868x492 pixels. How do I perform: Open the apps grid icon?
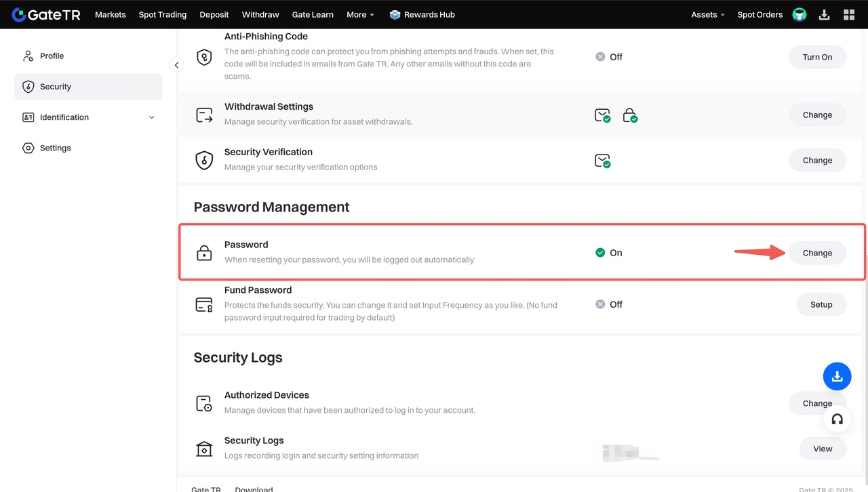click(x=848, y=14)
